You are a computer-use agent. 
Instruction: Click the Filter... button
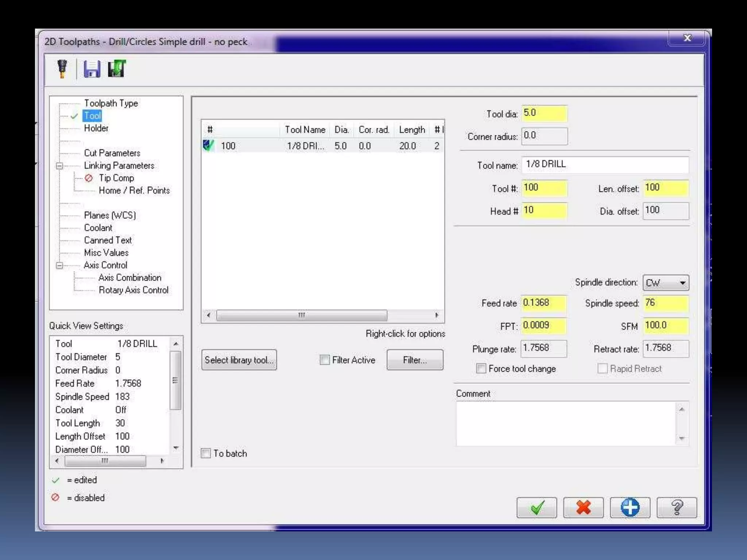[415, 360]
